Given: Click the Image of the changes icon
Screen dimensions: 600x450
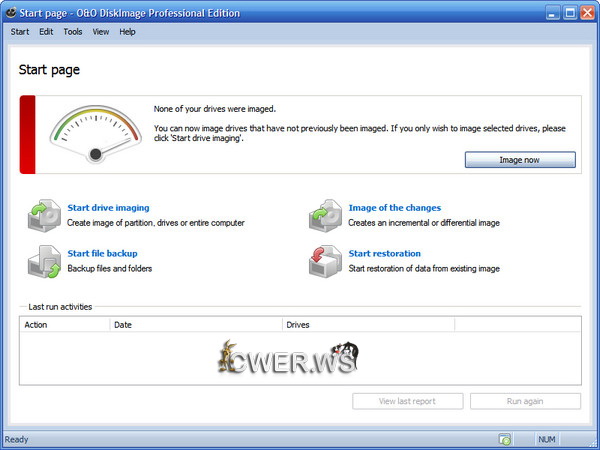Looking at the screenshot, I should pyautogui.click(x=325, y=215).
